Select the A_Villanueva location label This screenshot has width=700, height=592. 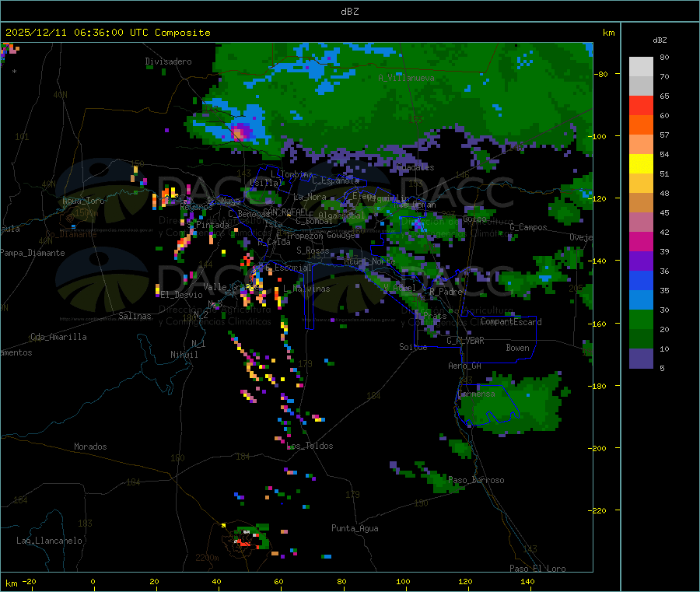coord(406,78)
